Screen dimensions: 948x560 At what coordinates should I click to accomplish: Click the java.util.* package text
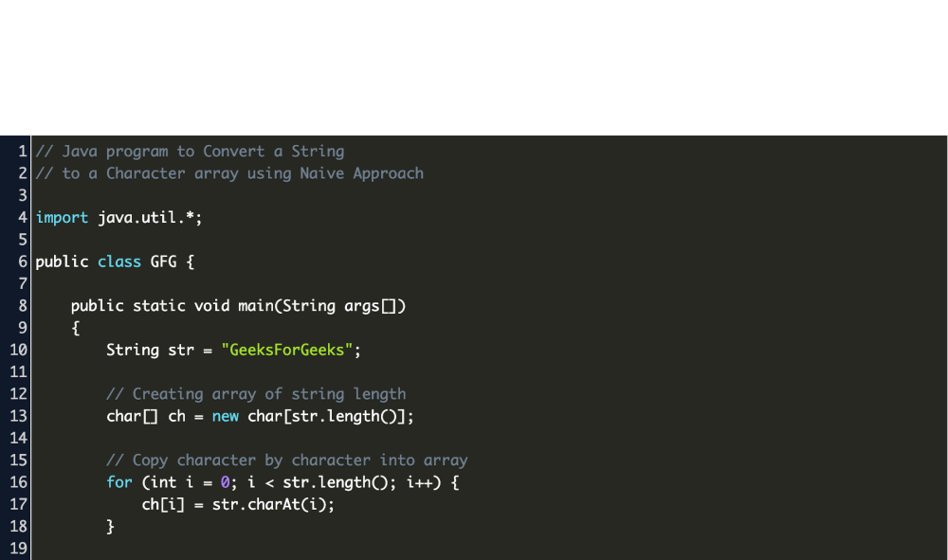point(150,218)
